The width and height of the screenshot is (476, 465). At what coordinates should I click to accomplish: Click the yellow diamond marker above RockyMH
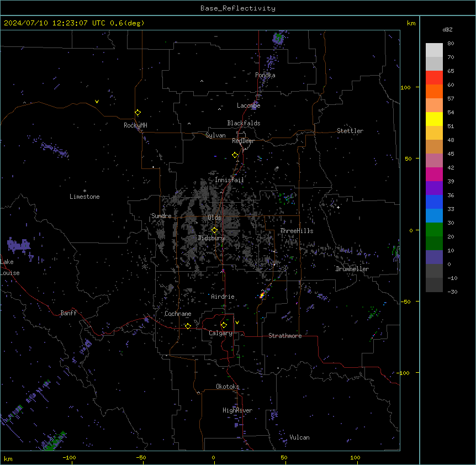point(137,113)
